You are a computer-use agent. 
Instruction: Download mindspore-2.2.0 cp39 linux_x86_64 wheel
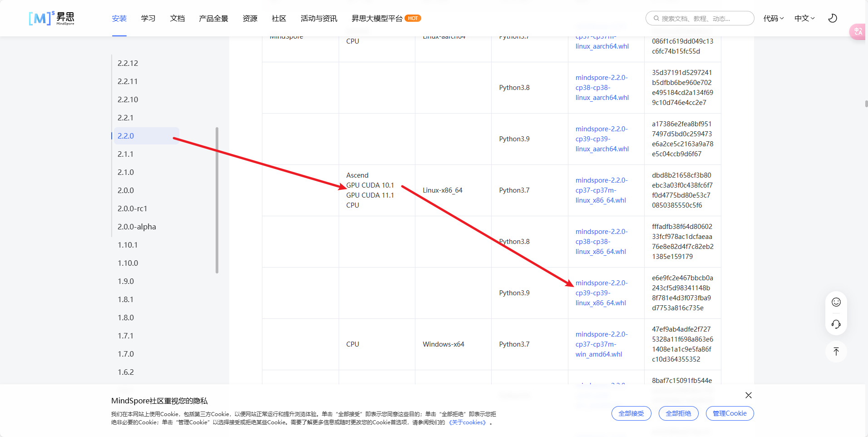pyautogui.click(x=602, y=293)
